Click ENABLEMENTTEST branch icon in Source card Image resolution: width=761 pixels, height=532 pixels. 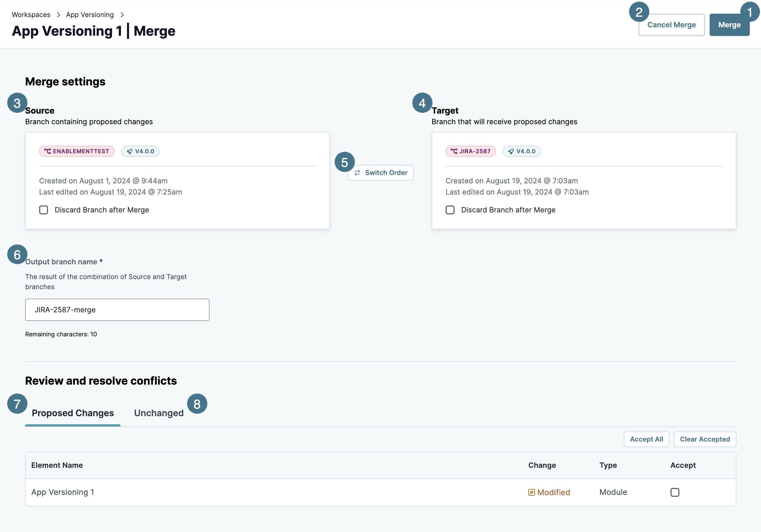(48, 151)
